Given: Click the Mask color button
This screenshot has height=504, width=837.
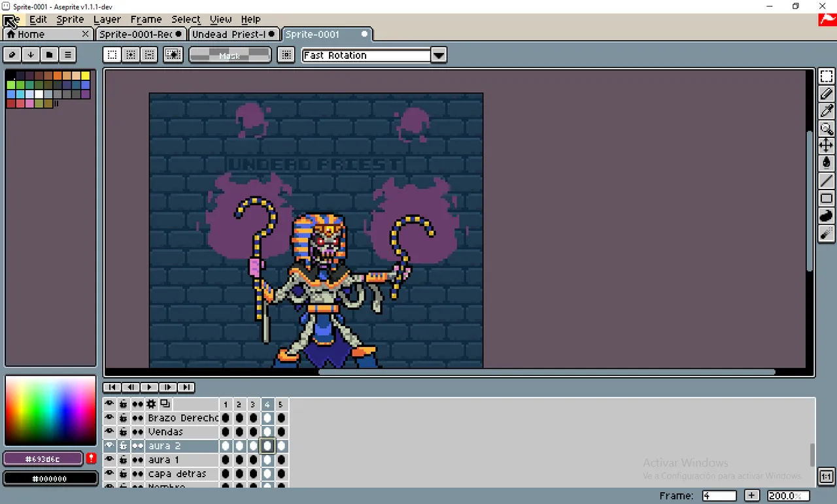Looking at the screenshot, I should (230, 55).
